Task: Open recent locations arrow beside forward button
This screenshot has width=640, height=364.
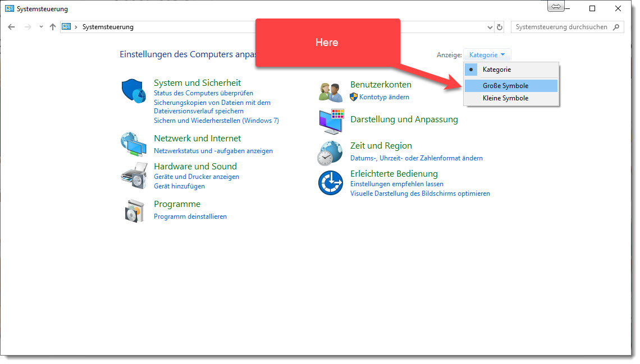Action: (41, 27)
